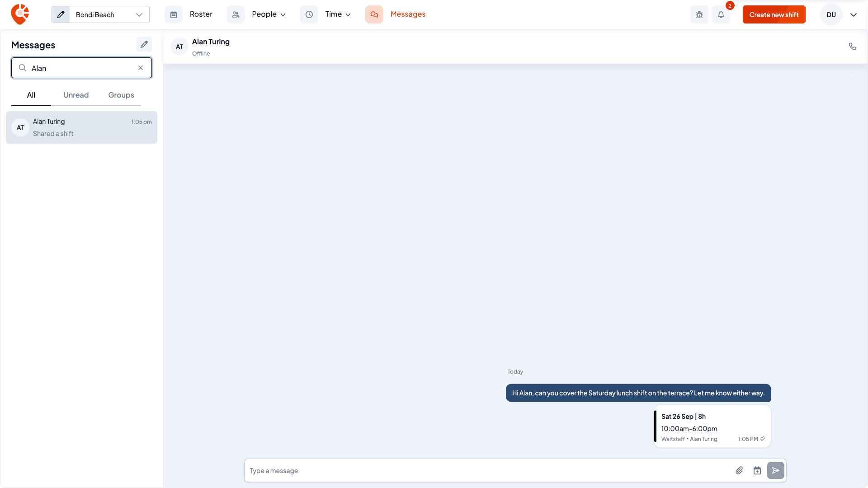This screenshot has height=488, width=868.
Task: Open the notifications bell
Action: 721,14
